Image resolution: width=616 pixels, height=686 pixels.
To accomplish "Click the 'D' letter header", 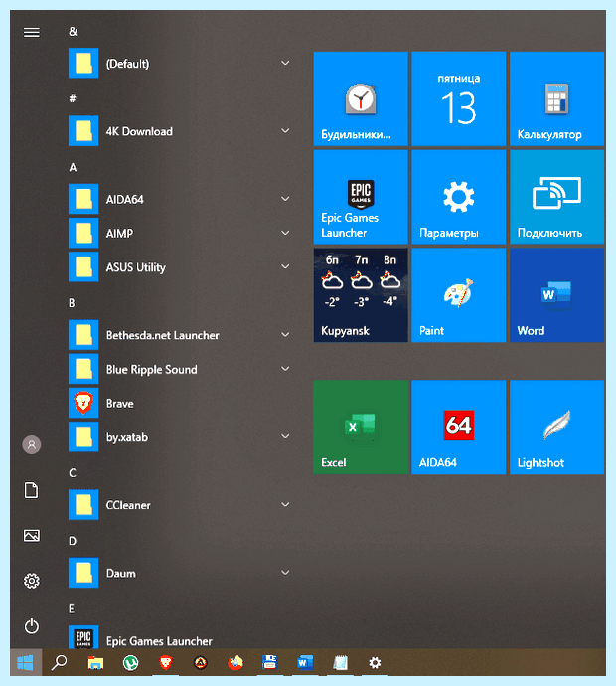I will 73,541.
